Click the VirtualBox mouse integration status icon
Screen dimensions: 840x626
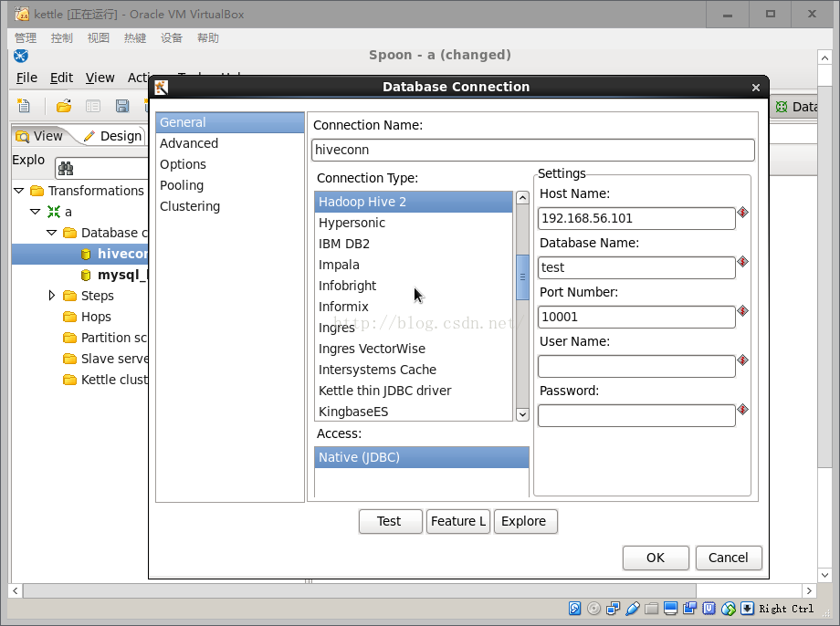click(728, 609)
